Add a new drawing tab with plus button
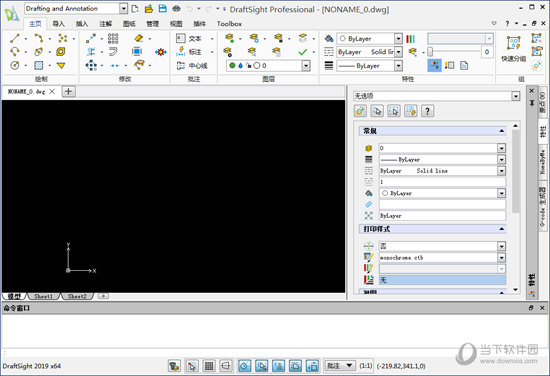 68,92
